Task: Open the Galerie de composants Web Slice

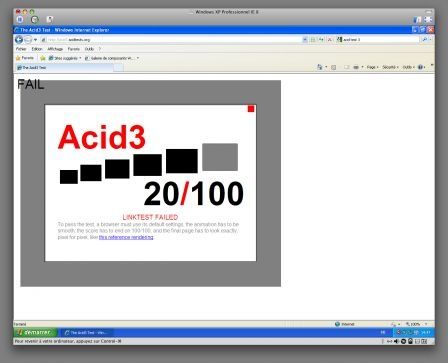Action: click(111, 58)
